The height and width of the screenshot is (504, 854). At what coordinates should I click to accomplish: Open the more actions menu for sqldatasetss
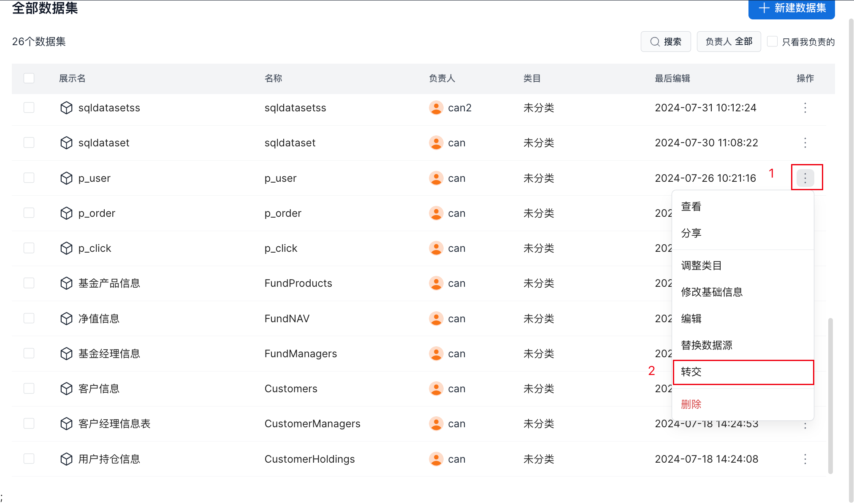coord(805,108)
